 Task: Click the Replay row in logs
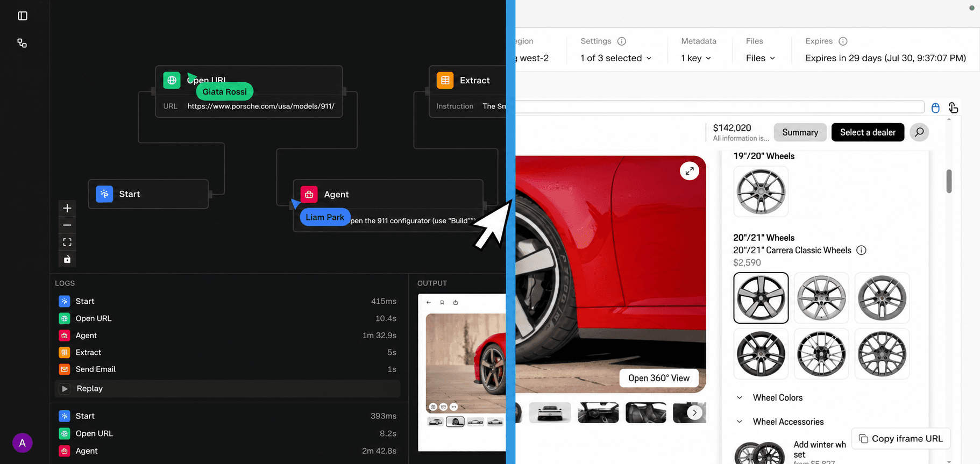coord(228,388)
